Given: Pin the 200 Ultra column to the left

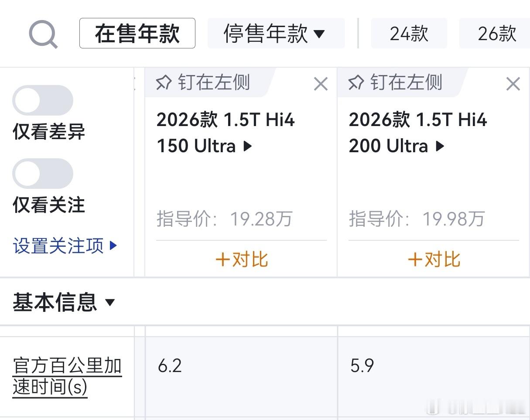Looking at the screenshot, I should click(x=396, y=82).
